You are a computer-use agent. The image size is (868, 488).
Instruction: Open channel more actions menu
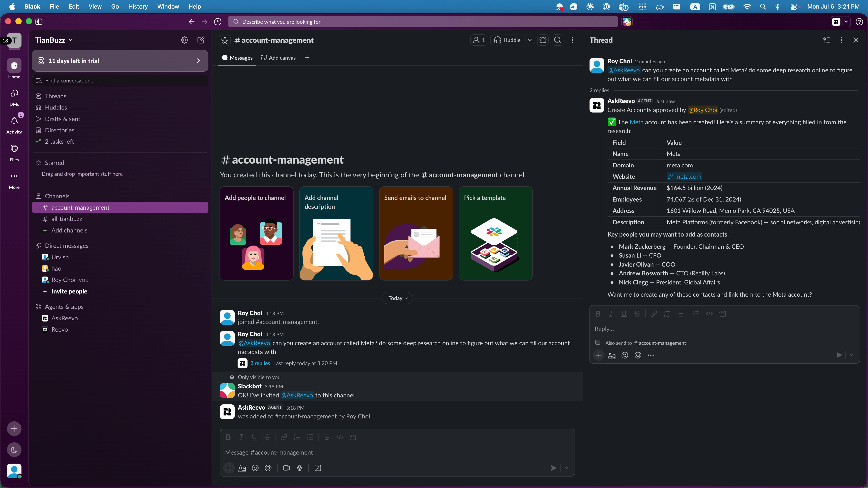coord(572,40)
